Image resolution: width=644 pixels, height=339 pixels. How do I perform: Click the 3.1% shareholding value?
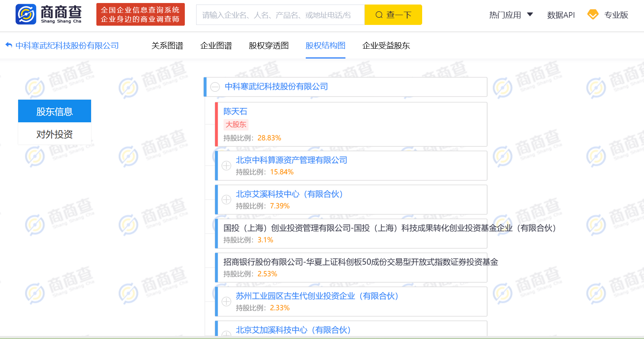(x=265, y=240)
